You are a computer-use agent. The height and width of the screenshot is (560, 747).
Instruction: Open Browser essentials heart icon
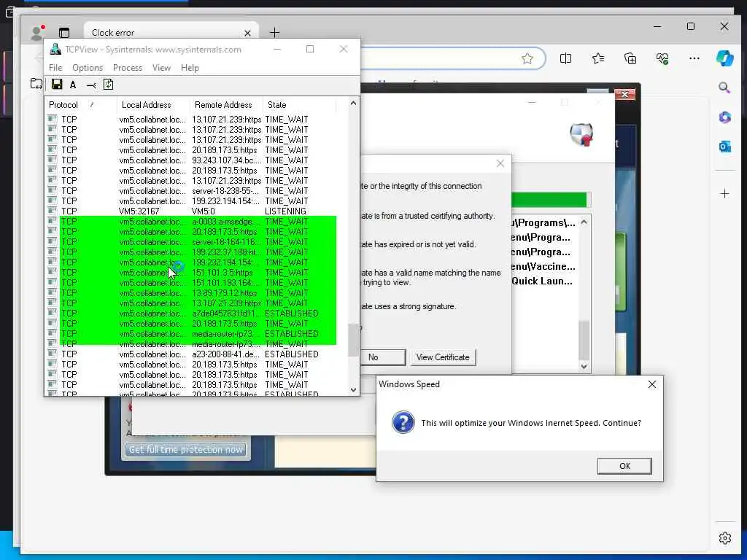pos(662,58)
